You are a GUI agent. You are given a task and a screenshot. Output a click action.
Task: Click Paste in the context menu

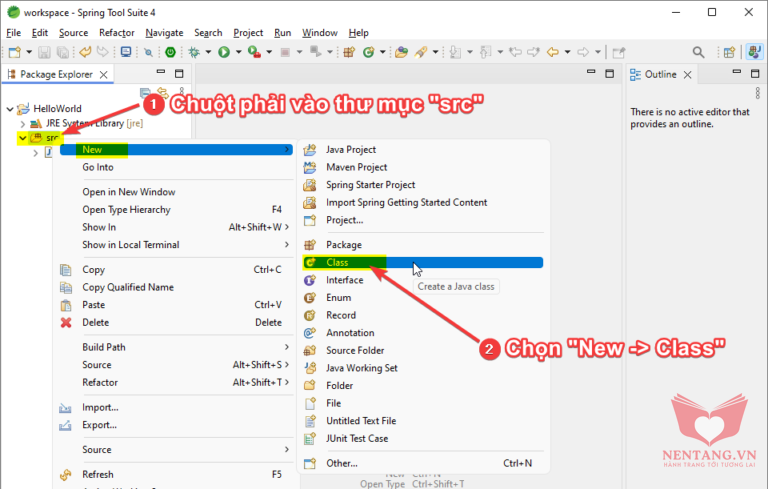click(x=93, y=305)
